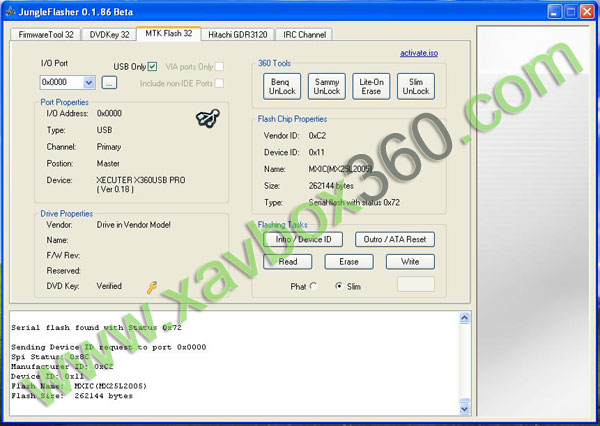Click the Erase flash button
600x426 pixels.
pyautogui.click(x=349, y=262)
